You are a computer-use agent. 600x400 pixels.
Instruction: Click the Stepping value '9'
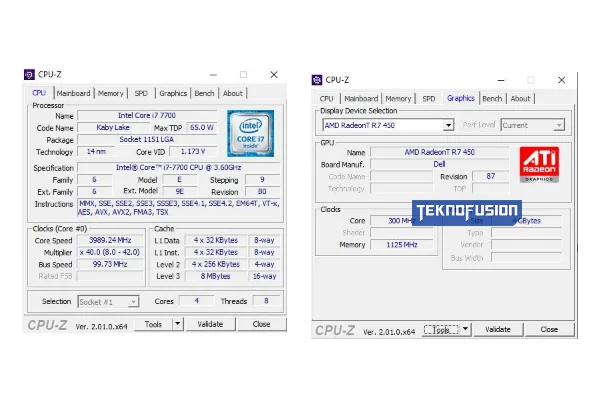point(262,180)
